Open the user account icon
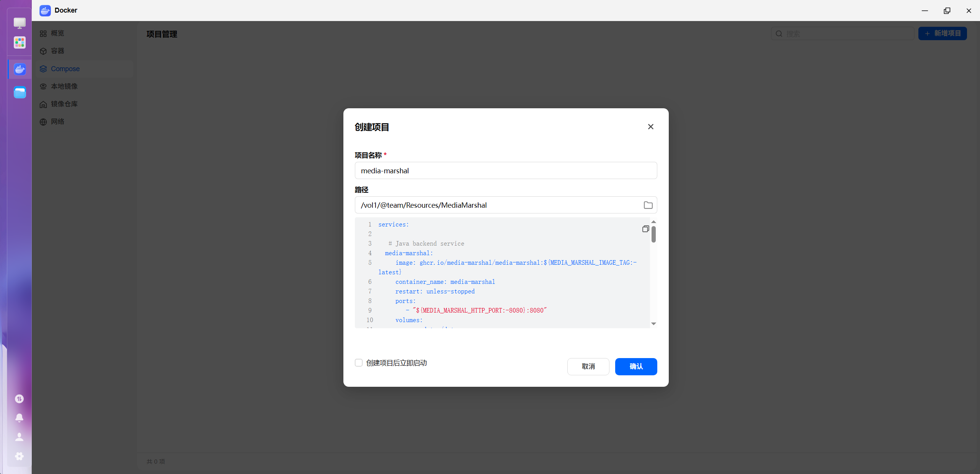This screenshot has height=474, width=980. tap(19, 437)
